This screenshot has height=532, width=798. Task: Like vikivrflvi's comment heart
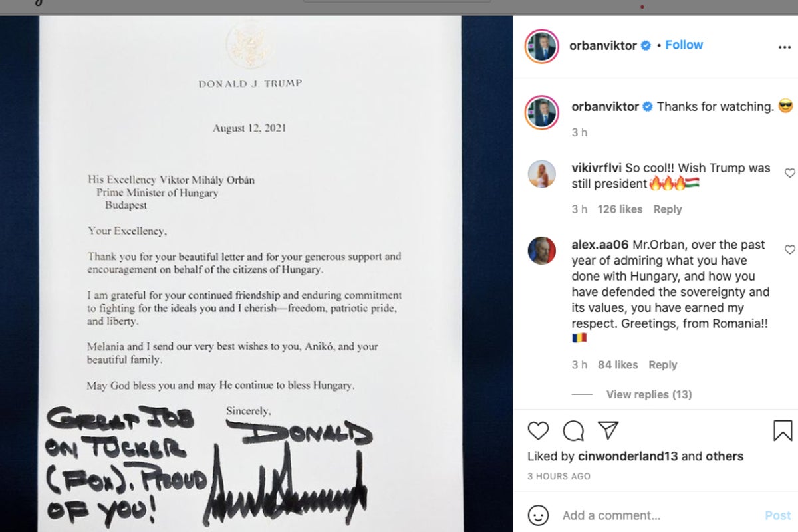click(x=789, y=173)
